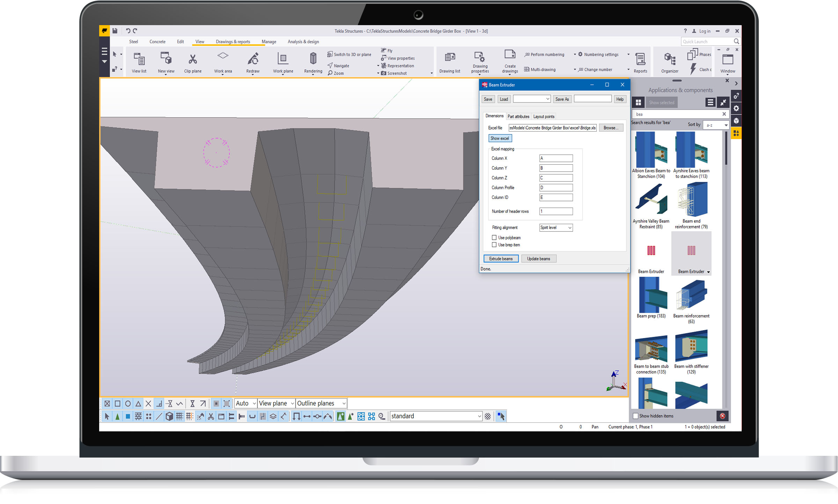Click the Quick Launch search magnifier
The height and width of the screenshot is (504, 838).
coord(736,41)
